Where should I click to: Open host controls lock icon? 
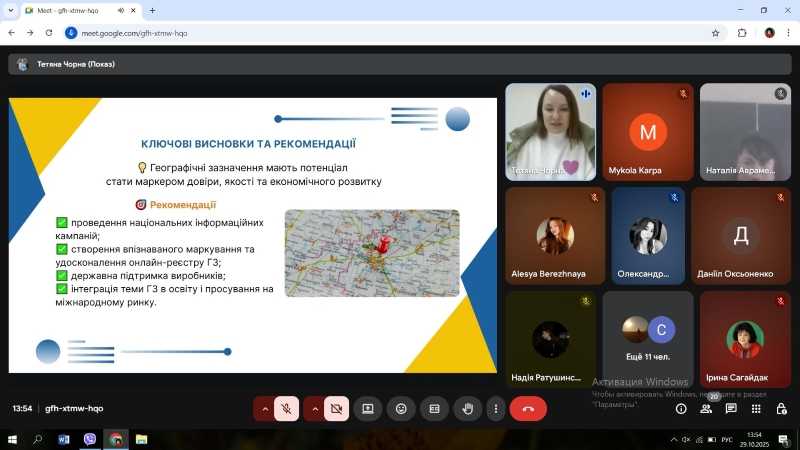click(x=781, y=408)
